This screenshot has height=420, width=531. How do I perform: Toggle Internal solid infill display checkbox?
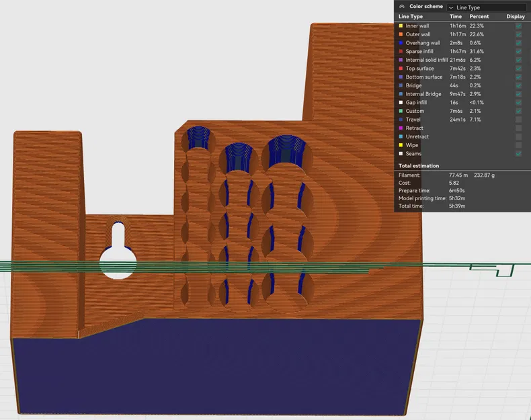[x=518, y=60]
